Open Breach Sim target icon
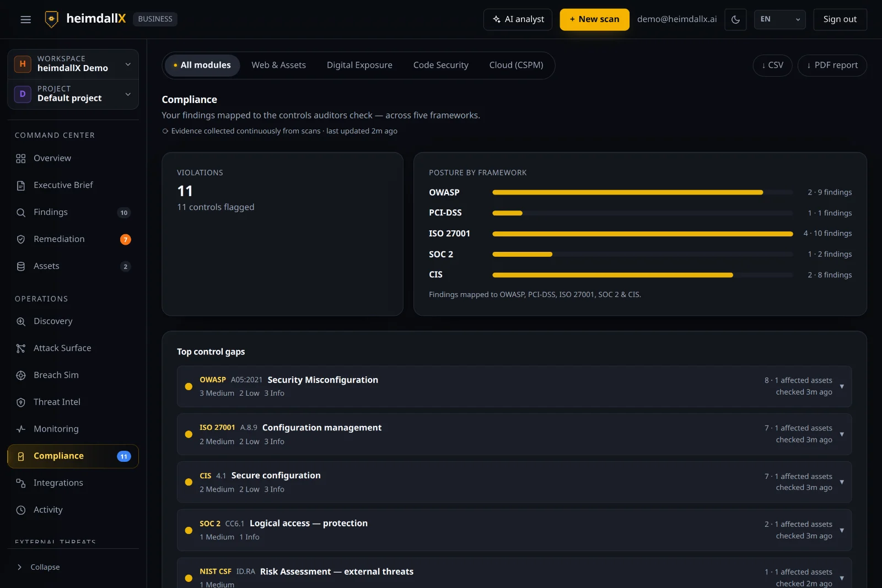Image resolution: width=882 pixels, height=588 pixels. 21,376
